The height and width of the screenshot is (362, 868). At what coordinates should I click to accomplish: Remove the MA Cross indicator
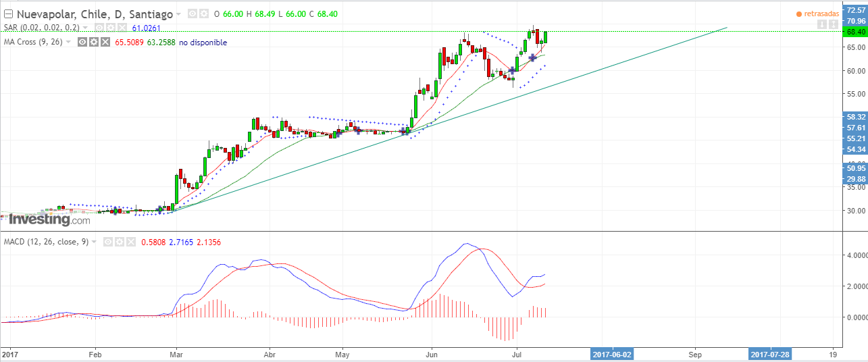click(x=105, y=42)
